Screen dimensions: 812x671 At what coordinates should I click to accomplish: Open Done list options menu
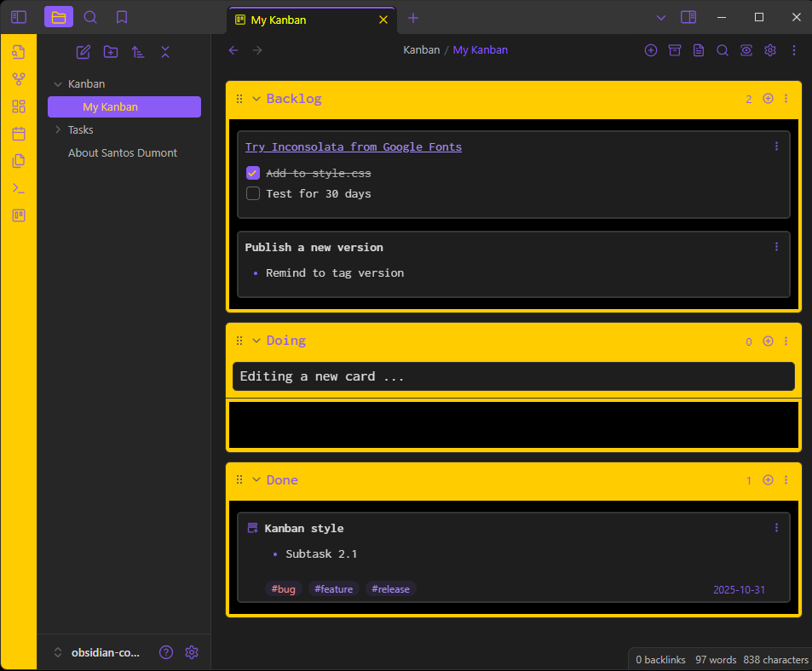coord(786,479)
